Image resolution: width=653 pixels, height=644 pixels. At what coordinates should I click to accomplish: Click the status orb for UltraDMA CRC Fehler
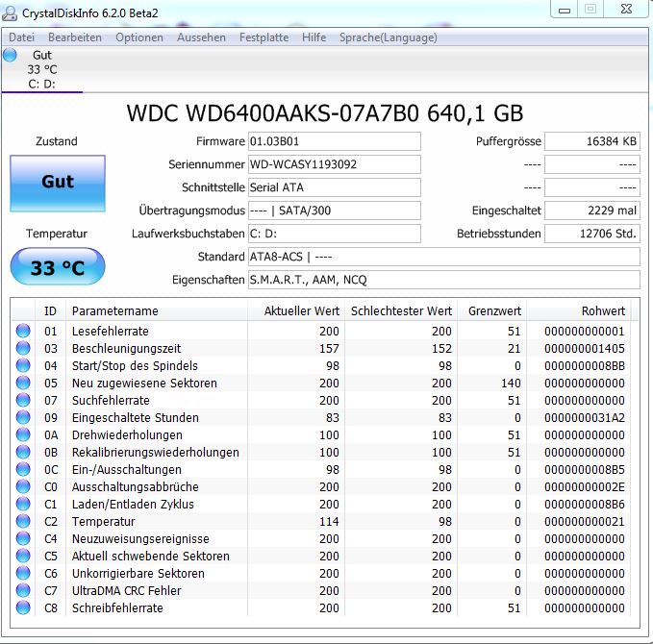click(x=23, y=590)
